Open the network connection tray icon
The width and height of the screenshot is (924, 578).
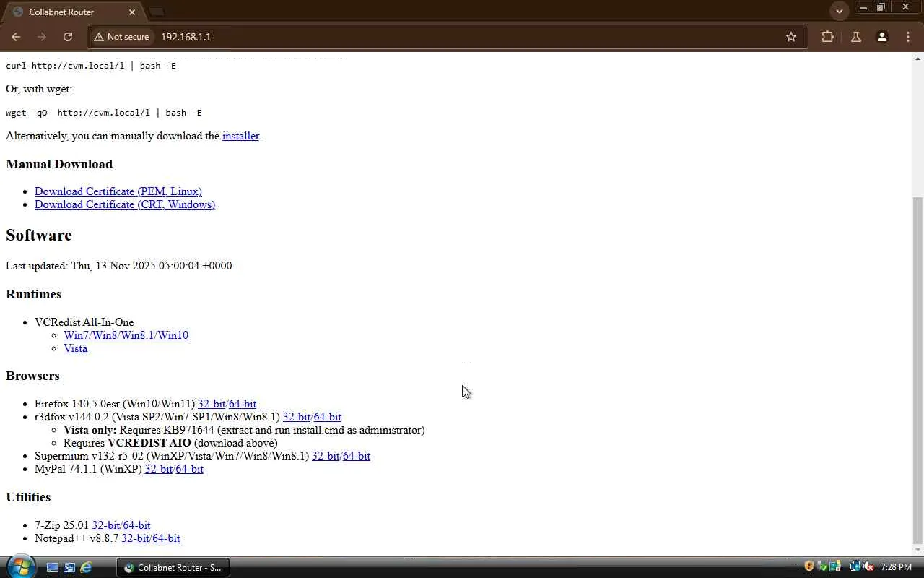(x=855, y=567)
